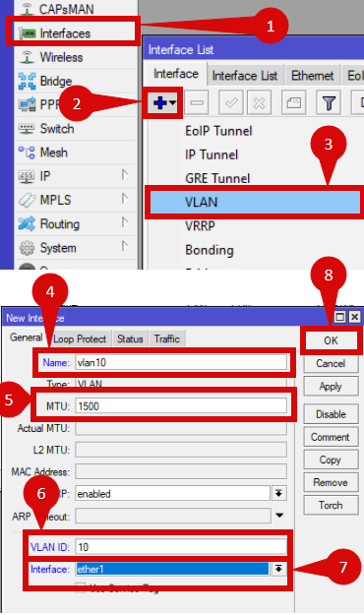Click the Remove button
This screenshot has height=615, width=364.
pyautogui.click(x=331, y=482)
